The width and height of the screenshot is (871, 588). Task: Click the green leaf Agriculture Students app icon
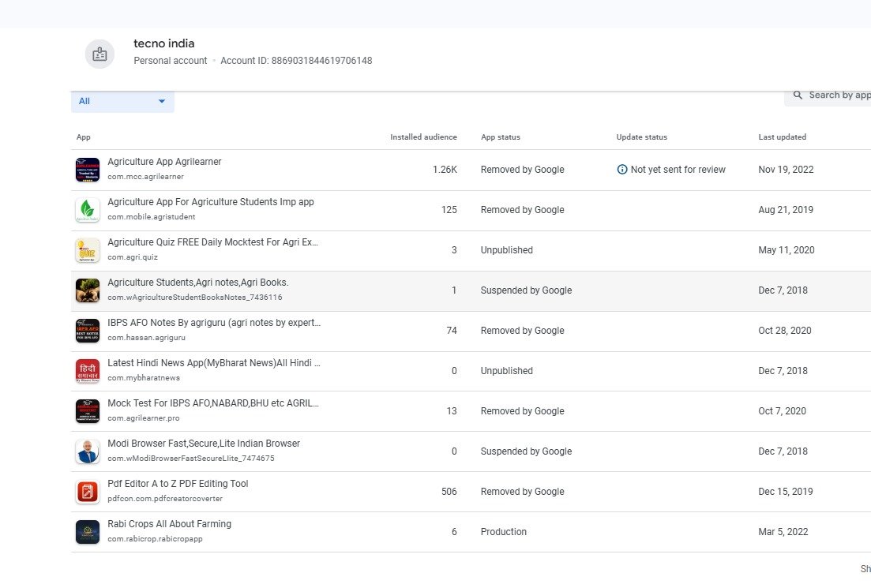88,210
